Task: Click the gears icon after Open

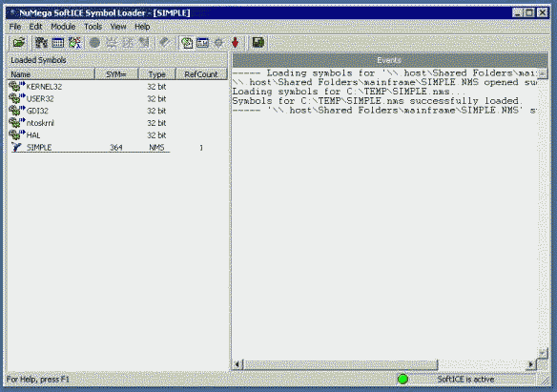Action: [41, 43]
